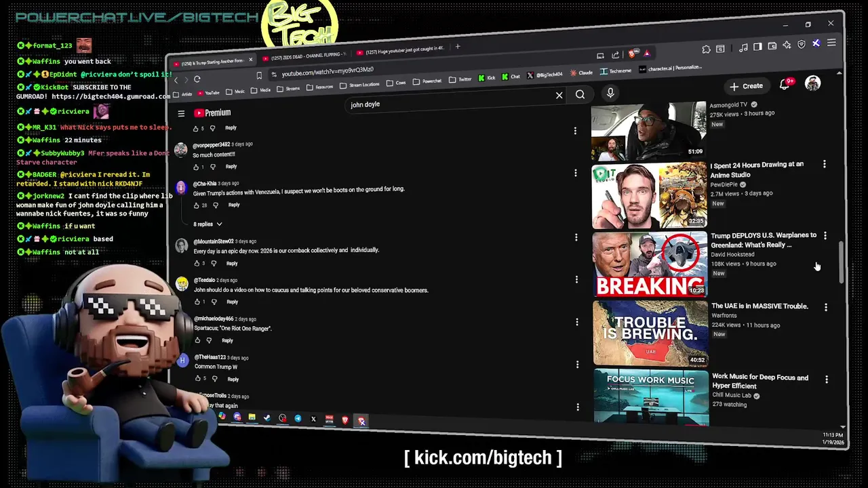
Task: Open a new browser tab
Action: tap(458, 47)
